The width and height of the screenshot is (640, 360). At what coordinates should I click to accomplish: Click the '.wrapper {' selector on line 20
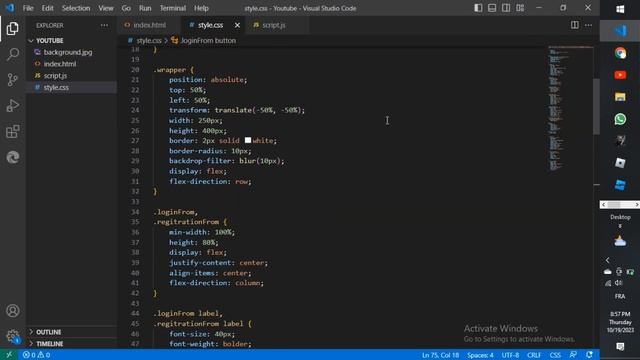(173, 70)
